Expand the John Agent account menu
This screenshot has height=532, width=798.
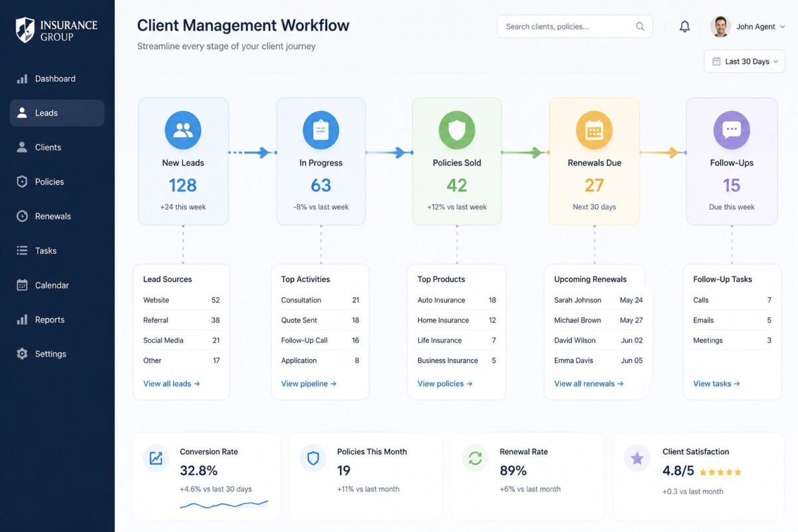coord(748,27)
